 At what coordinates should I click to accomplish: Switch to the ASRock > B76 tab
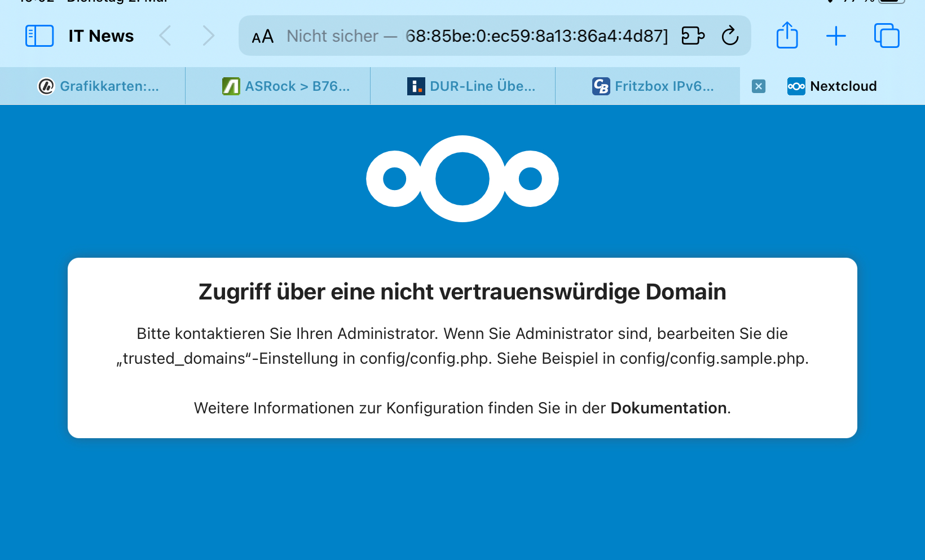pos(278,86)
